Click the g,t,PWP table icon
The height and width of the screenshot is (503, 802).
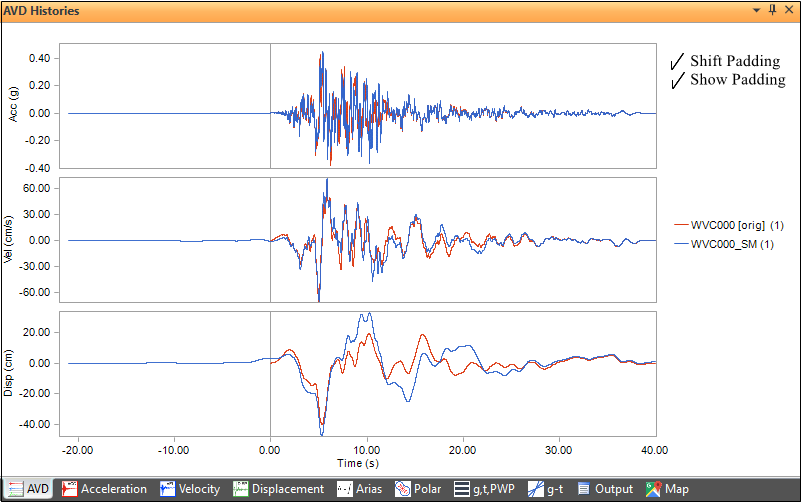[462, 489]
